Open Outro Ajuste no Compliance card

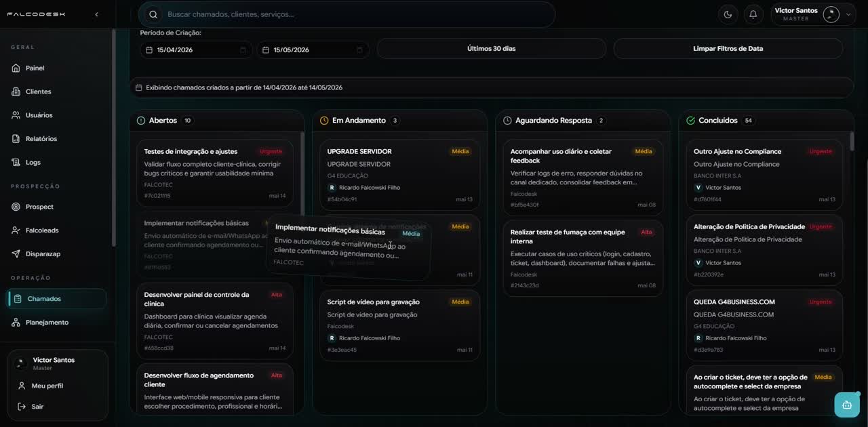[x=764, y=175]
